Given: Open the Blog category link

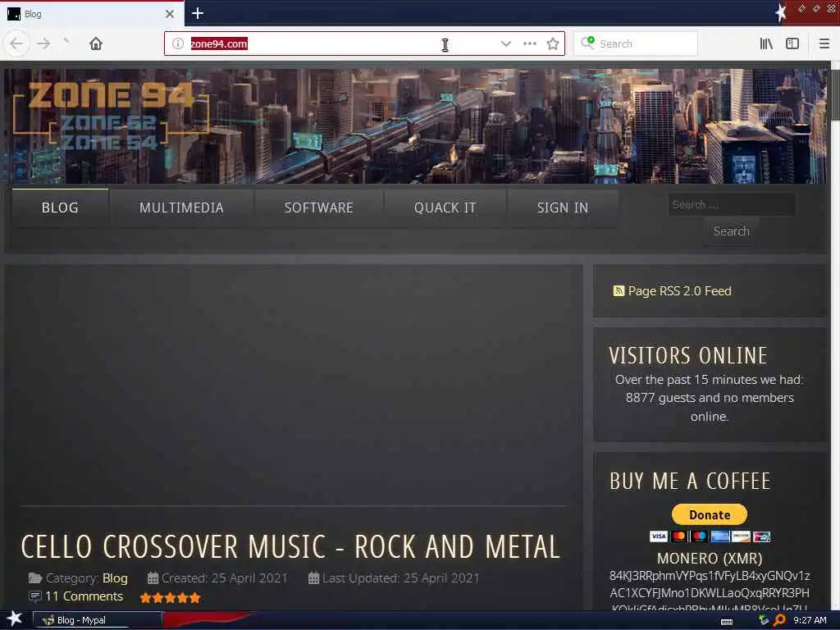Looking at the screenshot, I should 115,578.
